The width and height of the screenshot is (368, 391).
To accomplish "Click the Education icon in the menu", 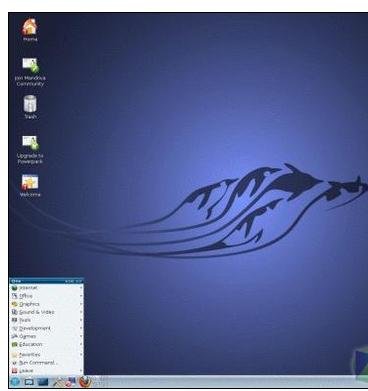I will coord(14,344).
